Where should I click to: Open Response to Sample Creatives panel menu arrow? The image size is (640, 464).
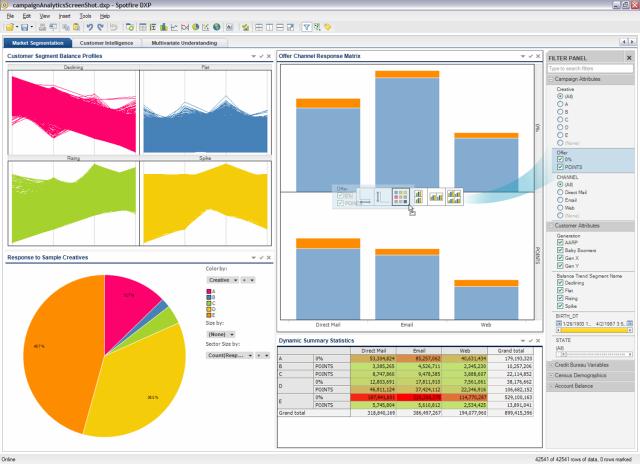253,258
